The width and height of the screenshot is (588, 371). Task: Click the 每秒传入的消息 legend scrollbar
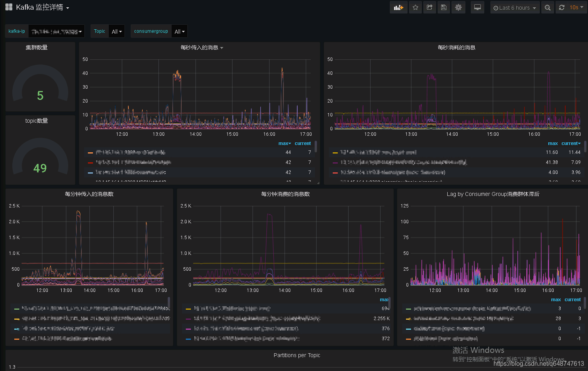tap(316, 147)
